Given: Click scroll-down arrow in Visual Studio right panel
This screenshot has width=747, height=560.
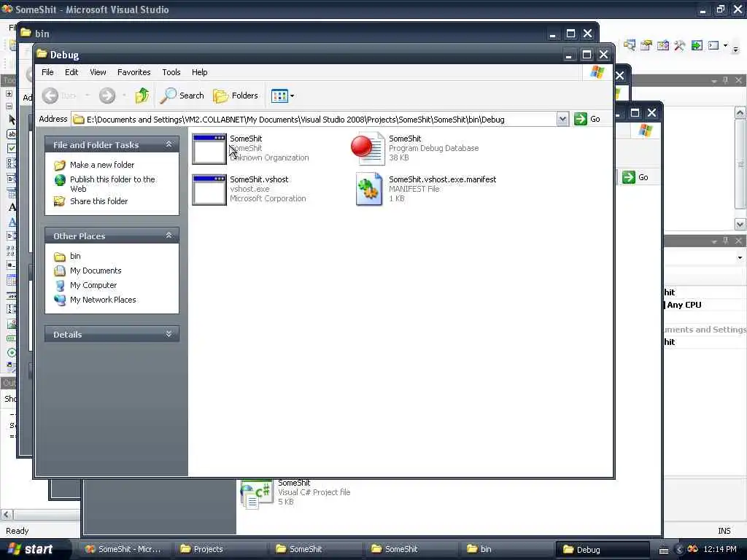Looking at the screenshot, I should pos(740,224).
